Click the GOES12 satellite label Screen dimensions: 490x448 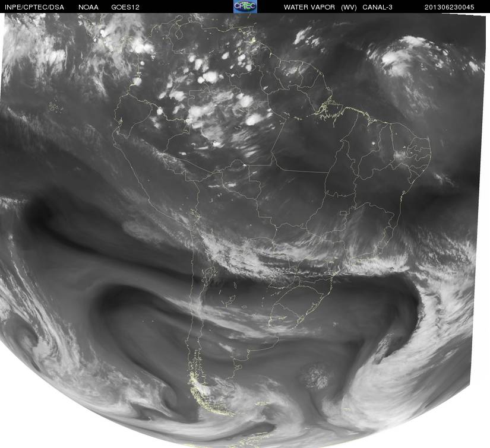(125, 7)
